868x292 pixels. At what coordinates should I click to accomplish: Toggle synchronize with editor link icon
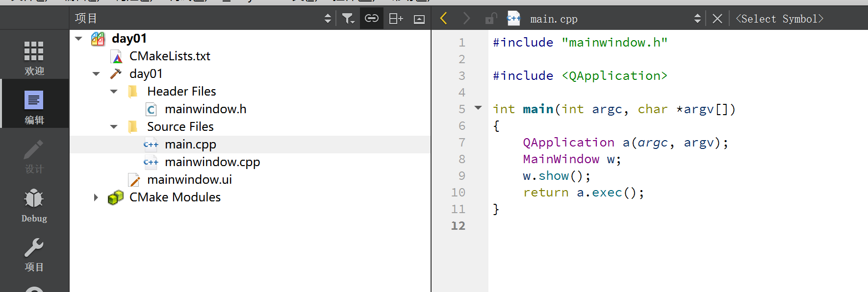pyautogui.click(x=371, y=19)
